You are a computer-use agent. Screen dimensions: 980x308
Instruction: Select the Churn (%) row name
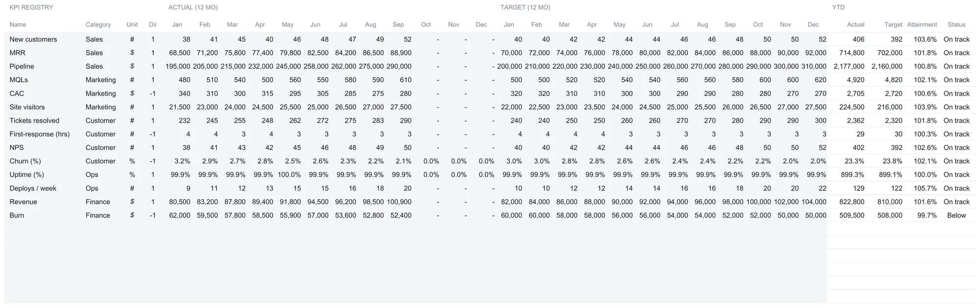pos(25,161)
